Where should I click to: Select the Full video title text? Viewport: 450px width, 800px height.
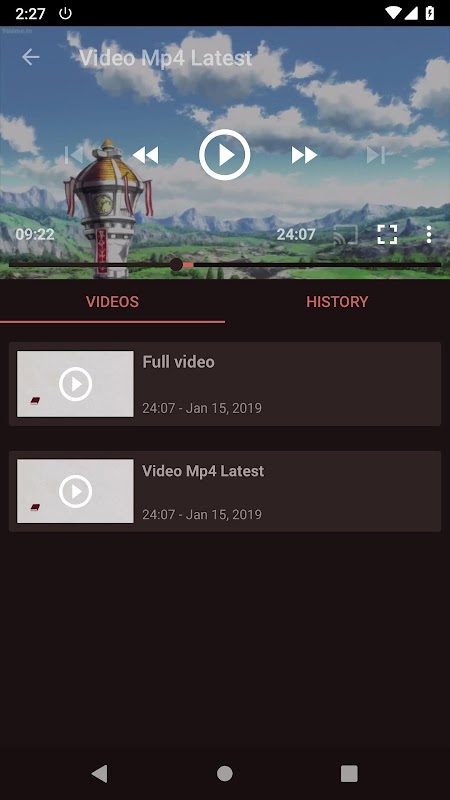click(x=178, y=362)
